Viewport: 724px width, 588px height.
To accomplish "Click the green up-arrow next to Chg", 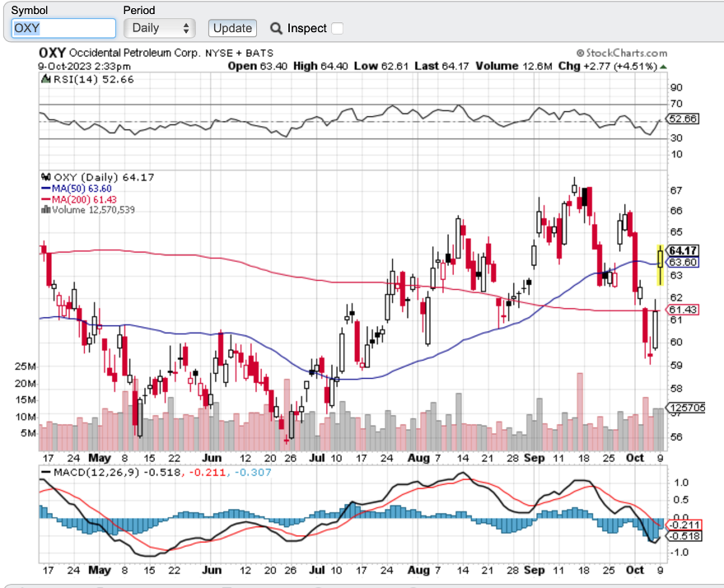I will pyautogui.click(x=664, y=66).
